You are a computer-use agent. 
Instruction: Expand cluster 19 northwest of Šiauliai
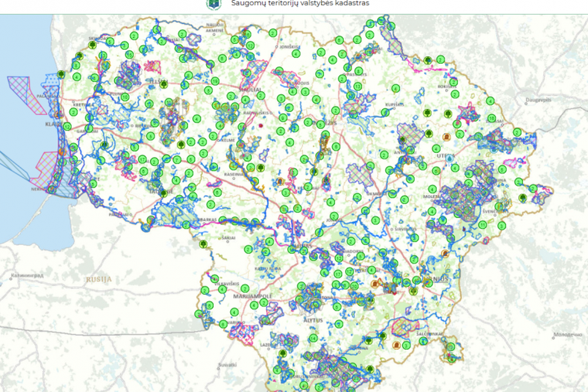[215, 81]
